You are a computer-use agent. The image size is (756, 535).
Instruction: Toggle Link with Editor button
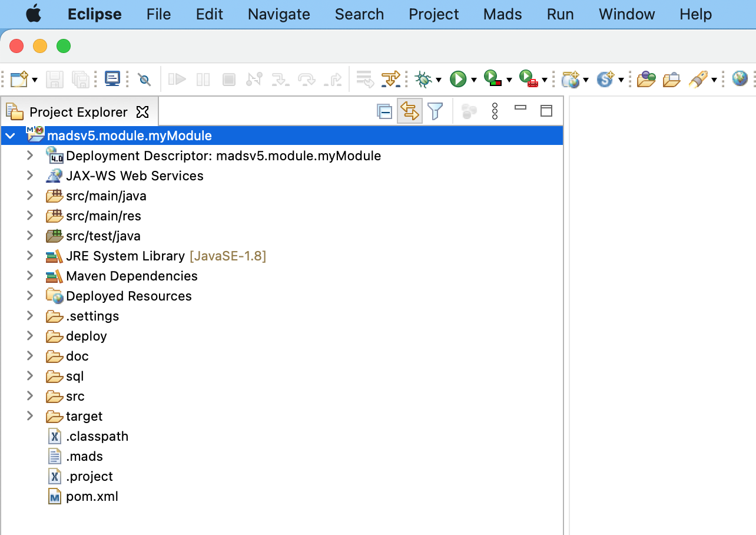coord(410,111)
